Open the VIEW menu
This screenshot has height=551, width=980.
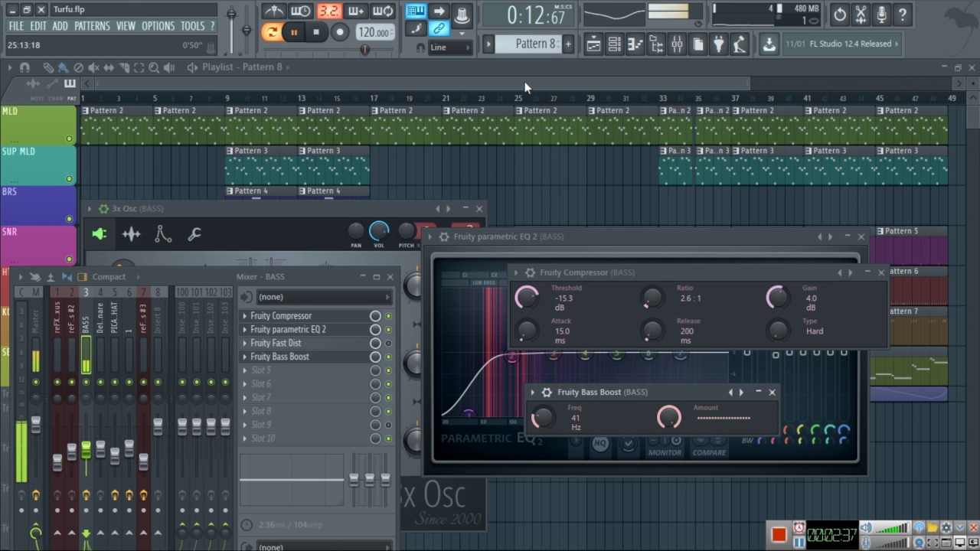[x=126, y=26]
